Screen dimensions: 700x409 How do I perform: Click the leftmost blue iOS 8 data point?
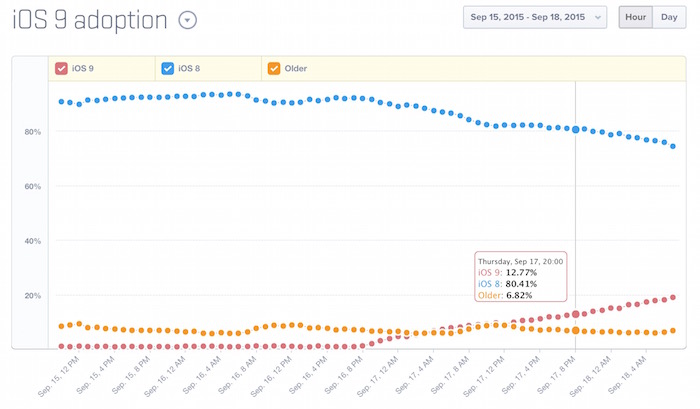(x=61, y=102)
